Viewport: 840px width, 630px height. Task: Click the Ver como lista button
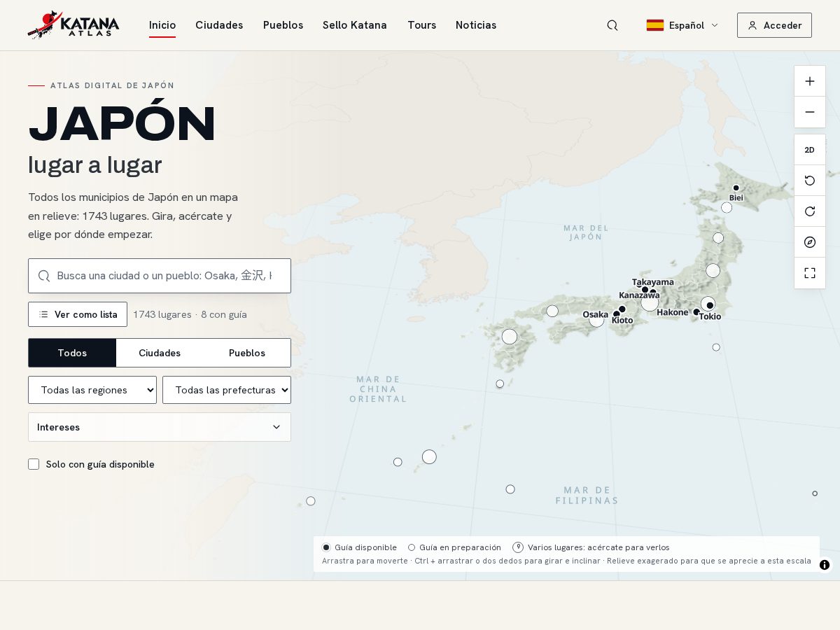tap(78, 314)
